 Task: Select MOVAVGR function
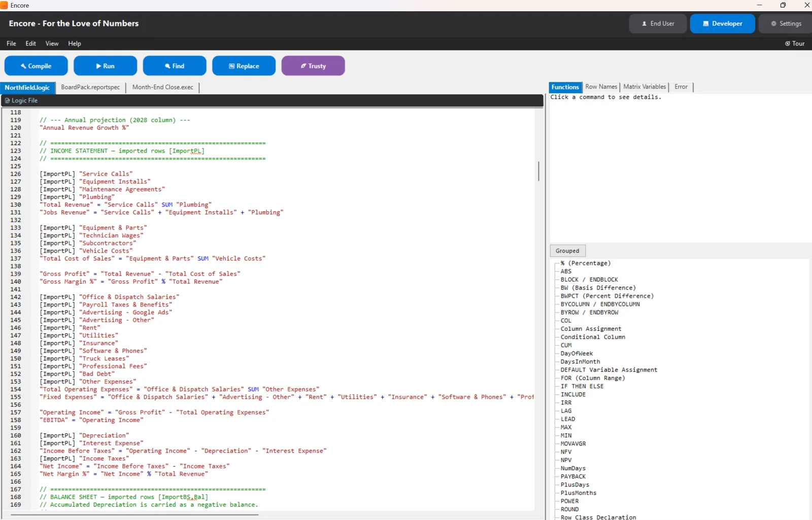point(573,444)
